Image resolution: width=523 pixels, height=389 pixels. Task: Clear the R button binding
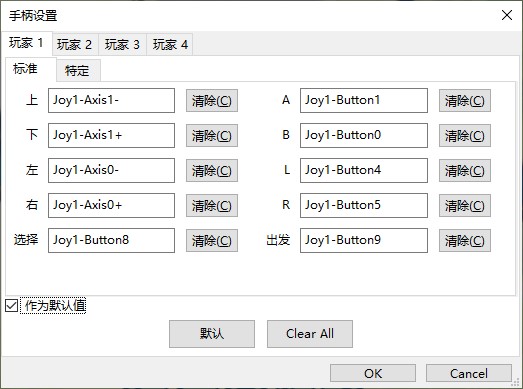(465, 206)
